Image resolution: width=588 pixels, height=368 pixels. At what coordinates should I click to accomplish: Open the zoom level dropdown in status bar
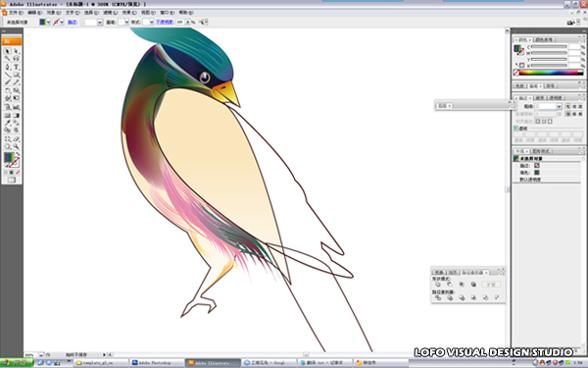tap(41, 354)
